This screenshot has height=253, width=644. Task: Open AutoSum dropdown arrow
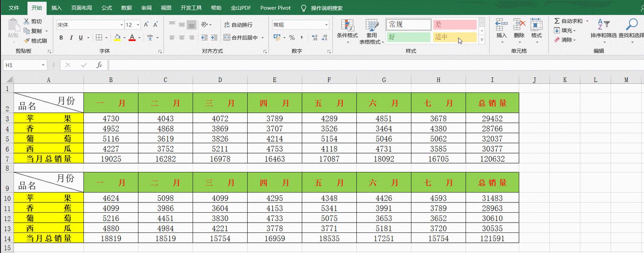(x=587, y=21)
